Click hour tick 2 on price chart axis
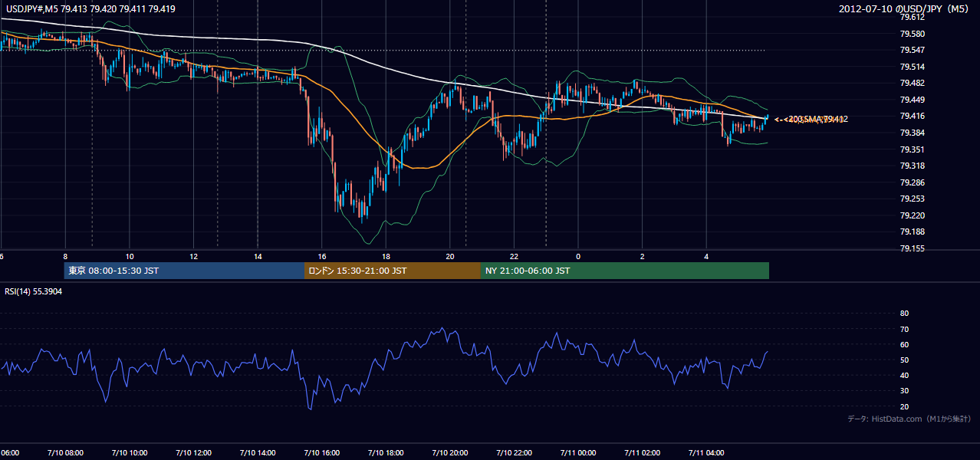The height and width of the screenshot is (460, 980). 643,257
